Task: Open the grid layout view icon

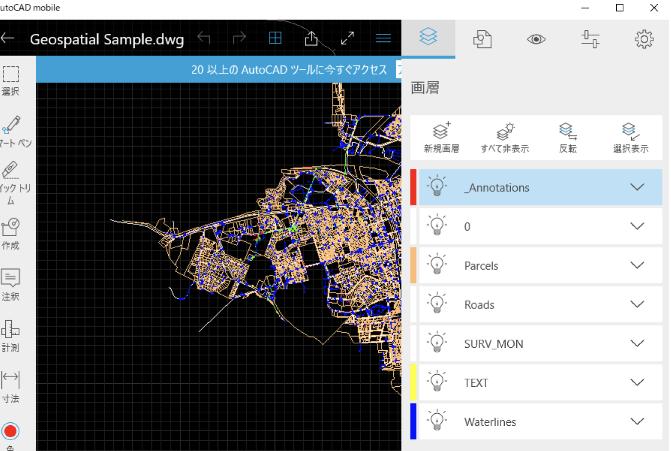Action: 275,38
